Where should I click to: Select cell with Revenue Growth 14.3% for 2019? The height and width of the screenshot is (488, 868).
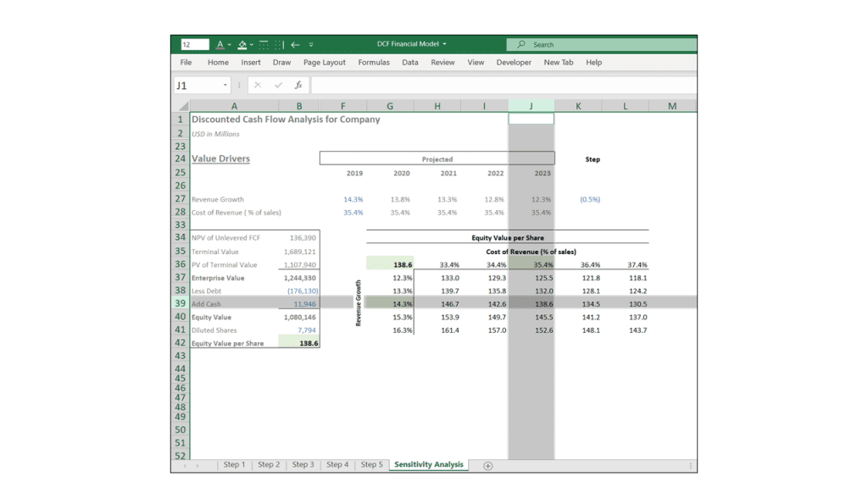(355, 199)
